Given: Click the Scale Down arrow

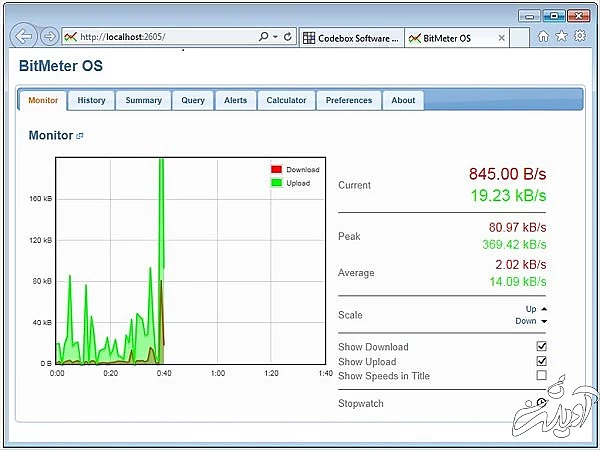Looking at the screenshot, I should (543, 322).
